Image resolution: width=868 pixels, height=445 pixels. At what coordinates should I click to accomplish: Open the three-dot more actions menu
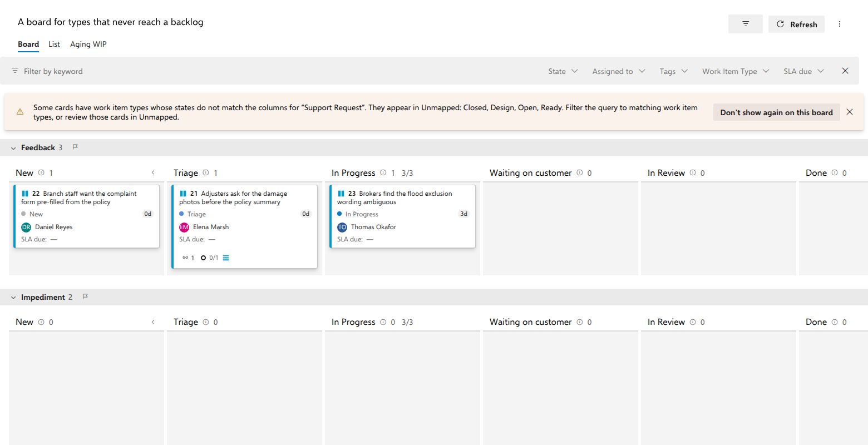pos(840,24)
